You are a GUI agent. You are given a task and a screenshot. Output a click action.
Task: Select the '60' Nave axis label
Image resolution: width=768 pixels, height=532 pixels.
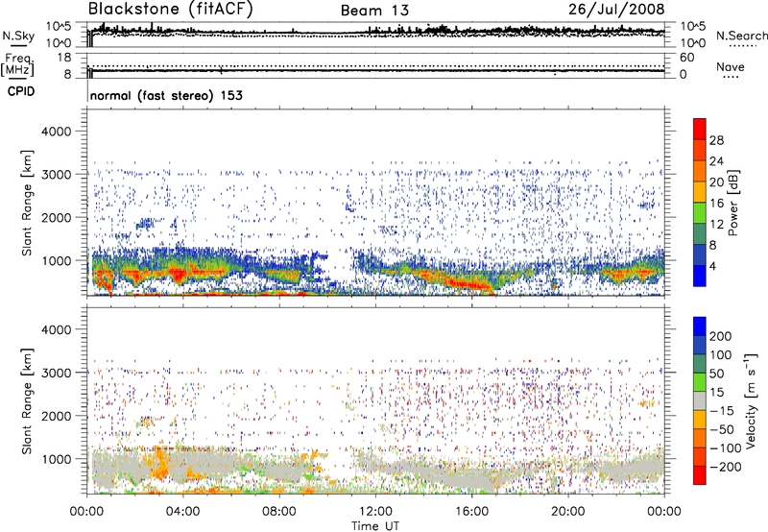[686, 58]
